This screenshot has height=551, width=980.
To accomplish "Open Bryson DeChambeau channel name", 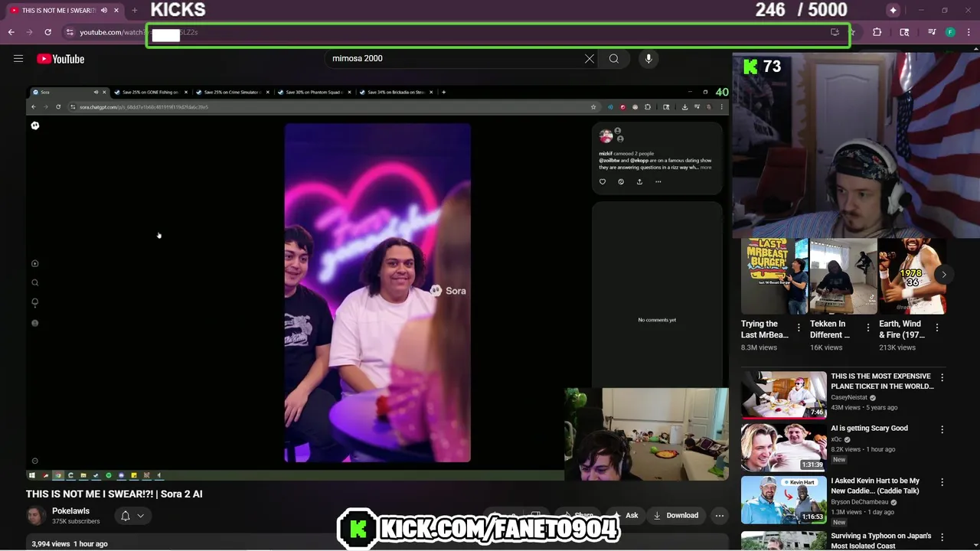I will coord(861,502).
